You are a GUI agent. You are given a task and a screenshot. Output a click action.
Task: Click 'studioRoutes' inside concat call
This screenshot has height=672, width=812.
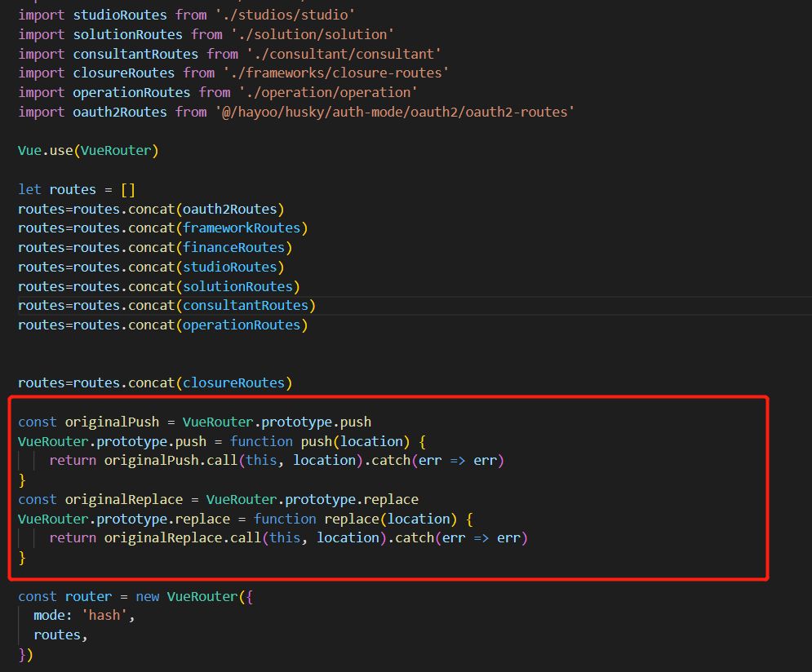point(229,267)
